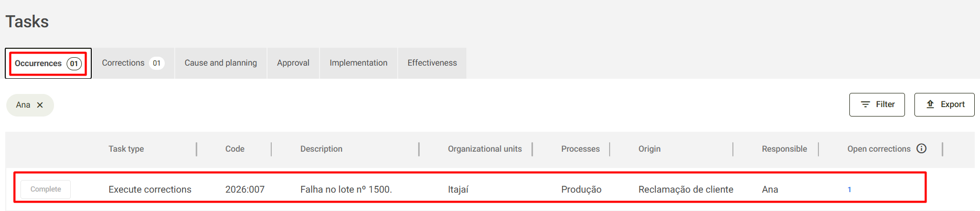This screenshot has width=980, height=211.
Task: Click the Code column header
Action: coord(235,149)
